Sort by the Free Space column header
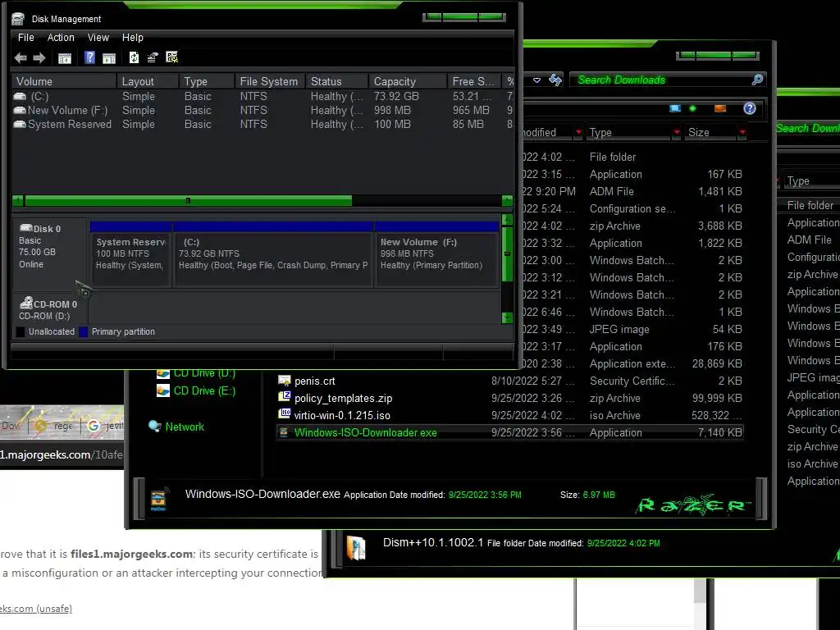This screenshot has width=840, height=630. pos(475,81)
